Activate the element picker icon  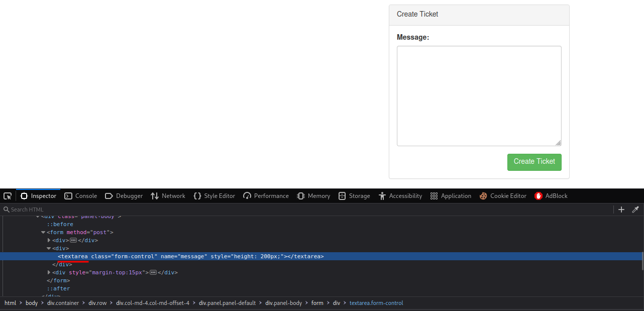pos(8,196)
